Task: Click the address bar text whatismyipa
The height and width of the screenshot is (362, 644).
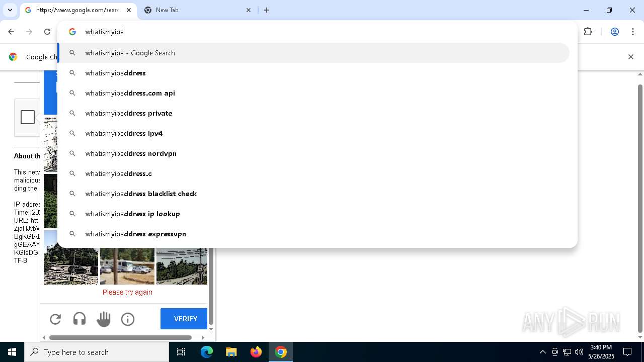Action: coord(105,32)
